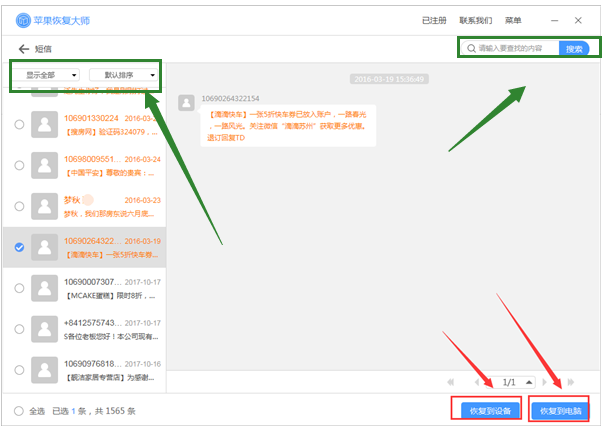Click the 恢复到设备 button

(490, 411)
